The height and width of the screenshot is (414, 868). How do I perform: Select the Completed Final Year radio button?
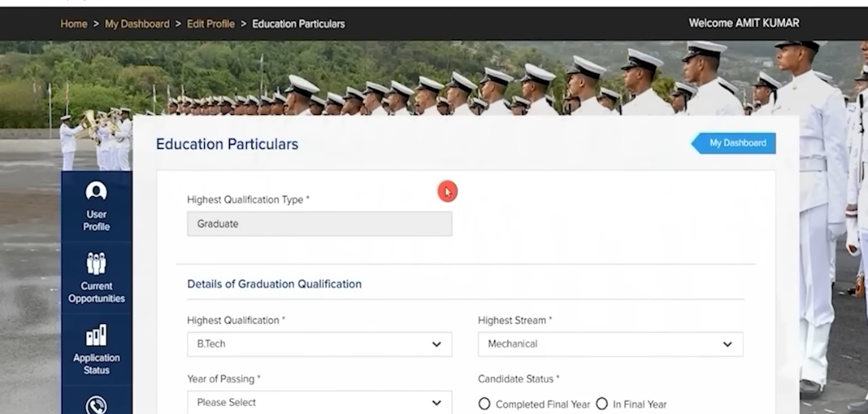coord(485,404)
